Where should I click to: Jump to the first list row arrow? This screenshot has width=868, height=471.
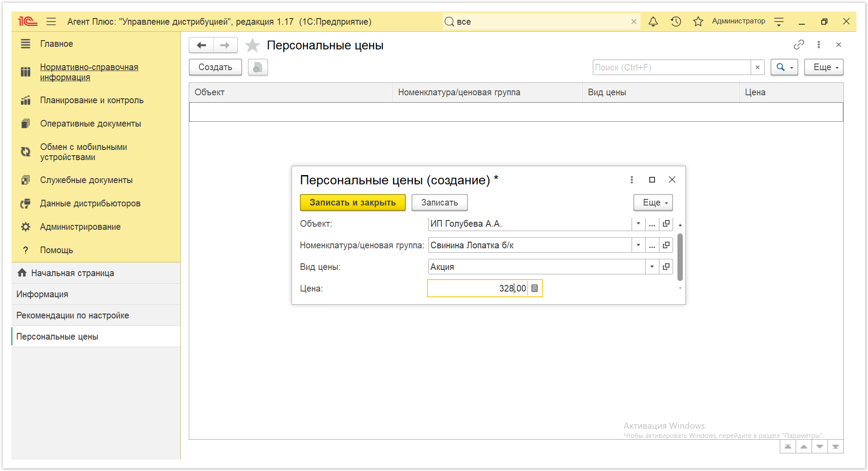pyautogui.click(x=788, y=446)
